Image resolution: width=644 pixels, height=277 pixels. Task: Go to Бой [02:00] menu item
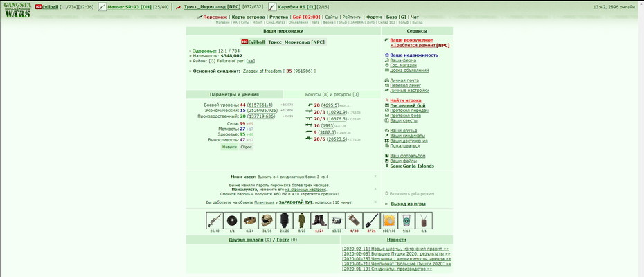tap(306, 17)
